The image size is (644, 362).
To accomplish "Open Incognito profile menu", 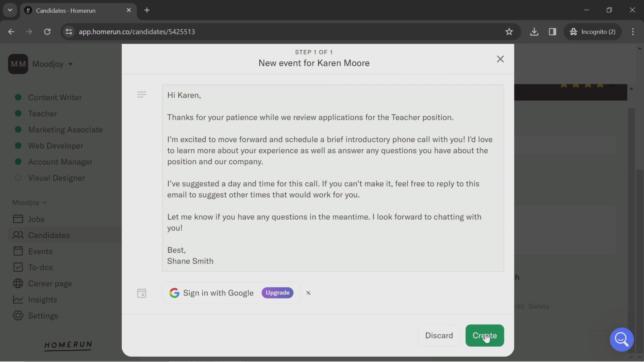I will pos(592,32).
